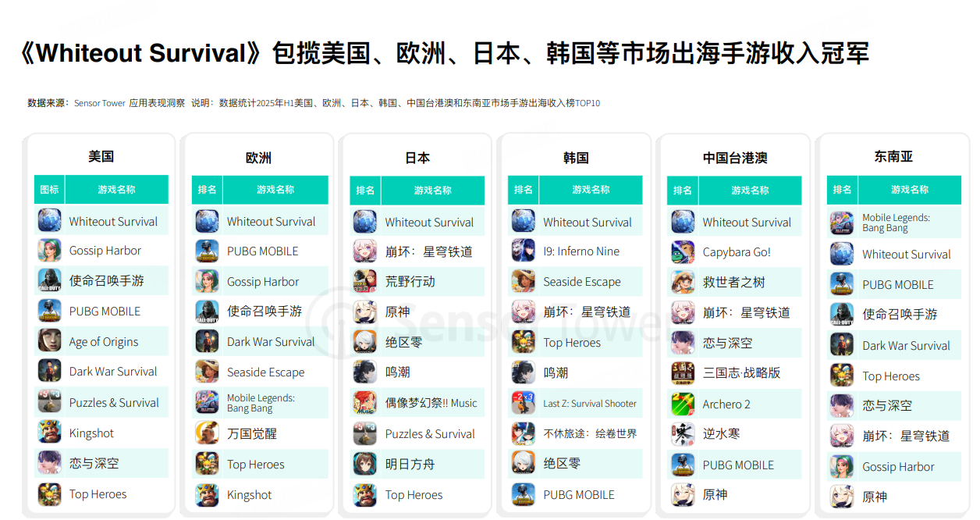The image size is (980, 520).
Task: Click 使命召唤手游 text in 美国 list
Action: pos(106,280)
